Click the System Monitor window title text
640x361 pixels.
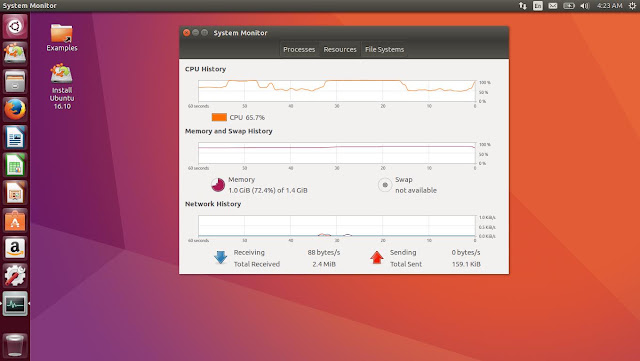point(240,33)
